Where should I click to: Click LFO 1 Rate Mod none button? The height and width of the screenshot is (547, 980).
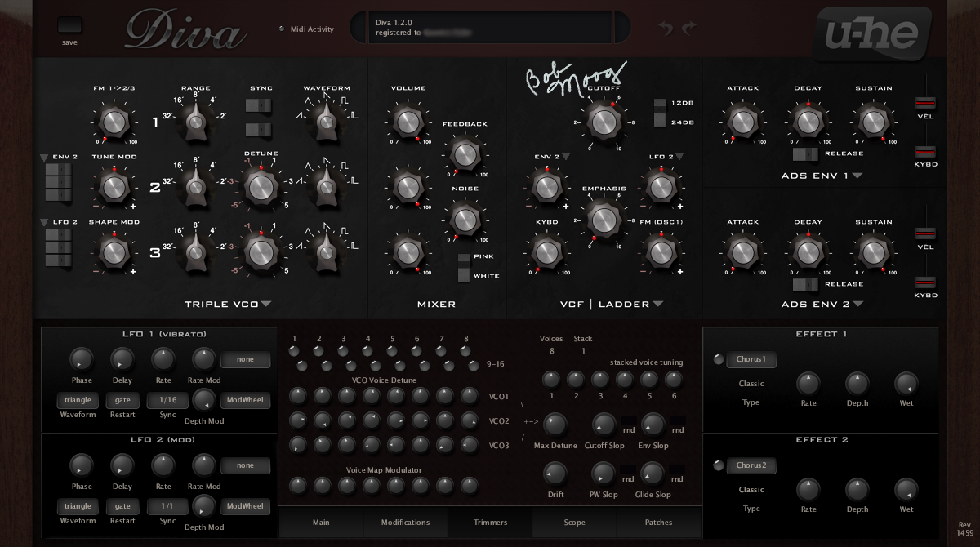pyautogui.click(x=246, y=359)
